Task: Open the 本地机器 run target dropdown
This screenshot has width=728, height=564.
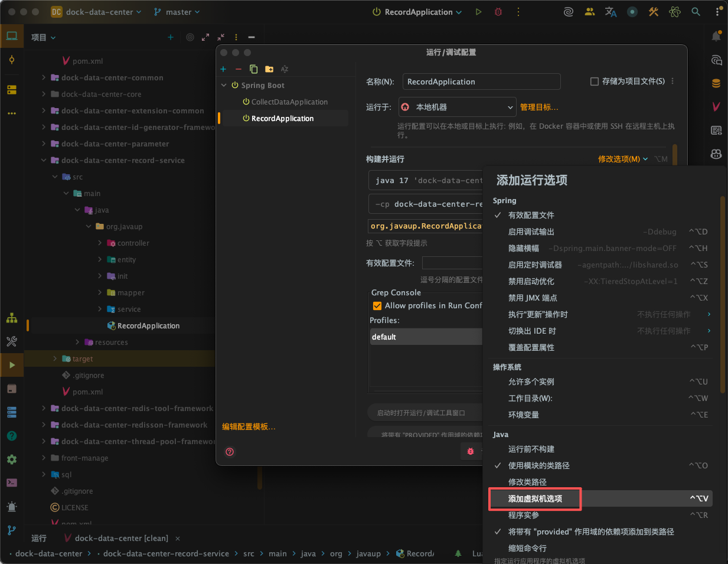Action: pos(457,107)
